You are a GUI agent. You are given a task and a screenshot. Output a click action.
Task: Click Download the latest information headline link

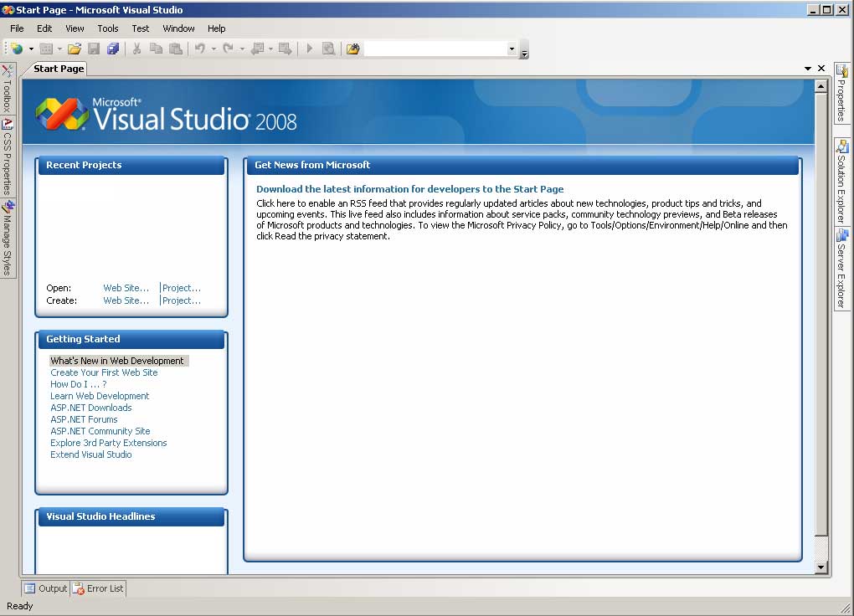tap(410, 189)
